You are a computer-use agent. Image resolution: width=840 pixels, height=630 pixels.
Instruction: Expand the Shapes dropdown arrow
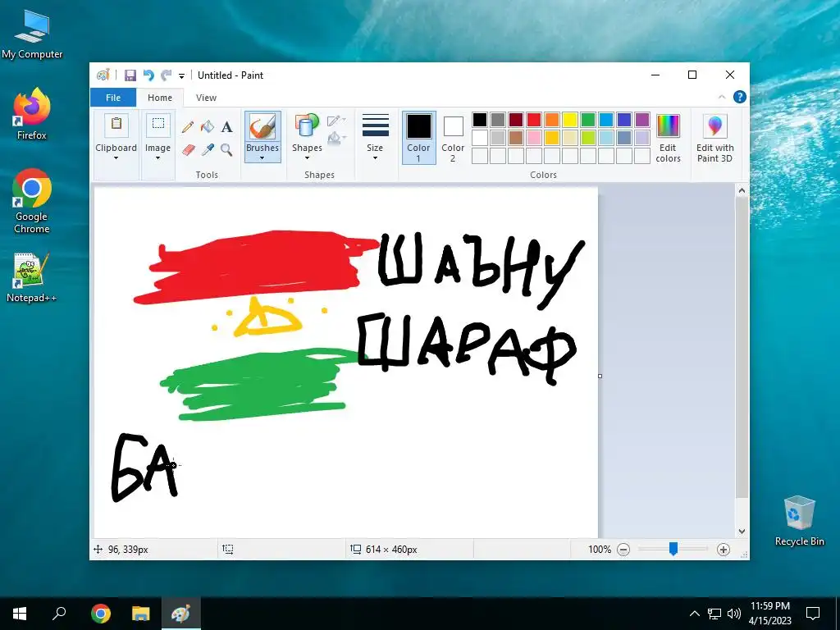307,158
